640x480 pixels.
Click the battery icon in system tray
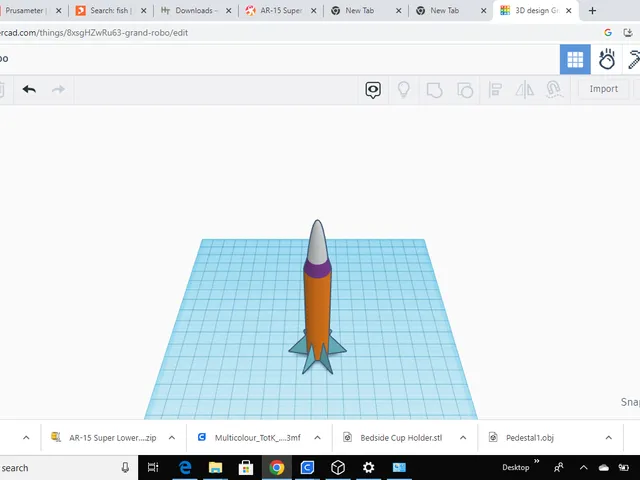[624, 468]
